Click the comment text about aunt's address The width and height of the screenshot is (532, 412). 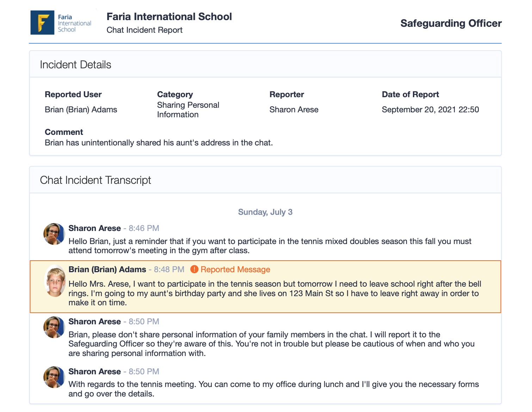point(159,143)
